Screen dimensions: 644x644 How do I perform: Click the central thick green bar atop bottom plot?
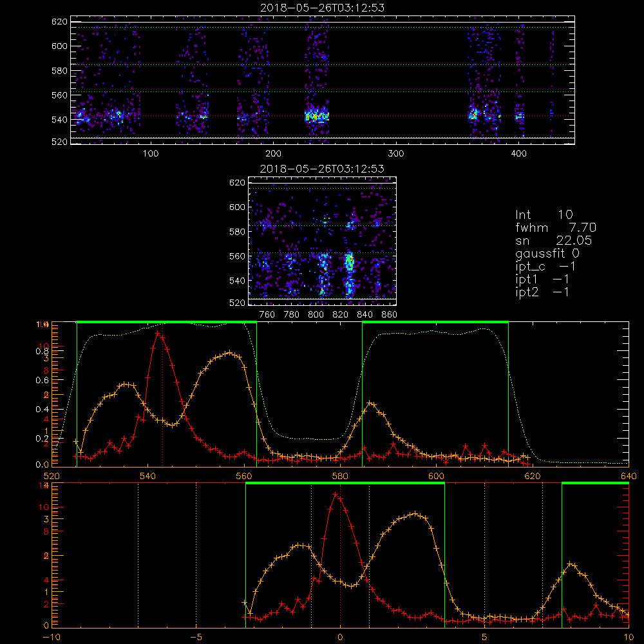point(345,484)
